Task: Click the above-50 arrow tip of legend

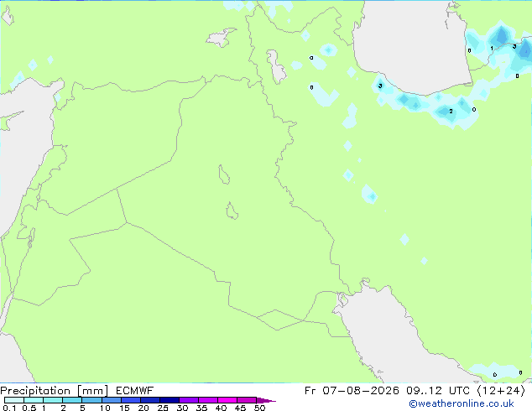Action: (x=266, y=400)
